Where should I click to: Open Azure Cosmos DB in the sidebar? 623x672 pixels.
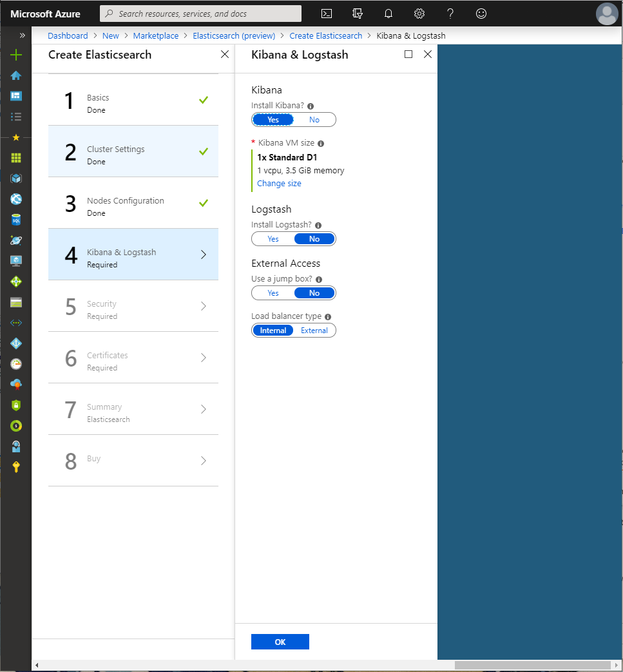(x=15, y=240)
